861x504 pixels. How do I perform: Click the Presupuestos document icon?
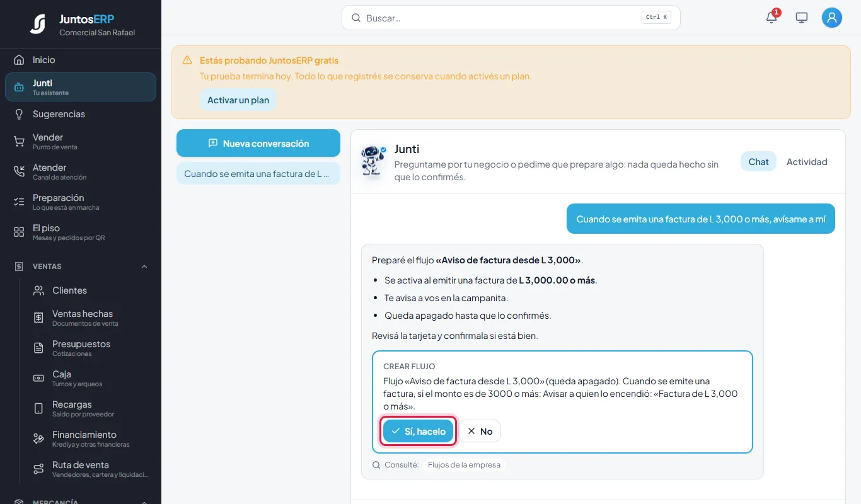pyautogui.click(x=38, y=348)
